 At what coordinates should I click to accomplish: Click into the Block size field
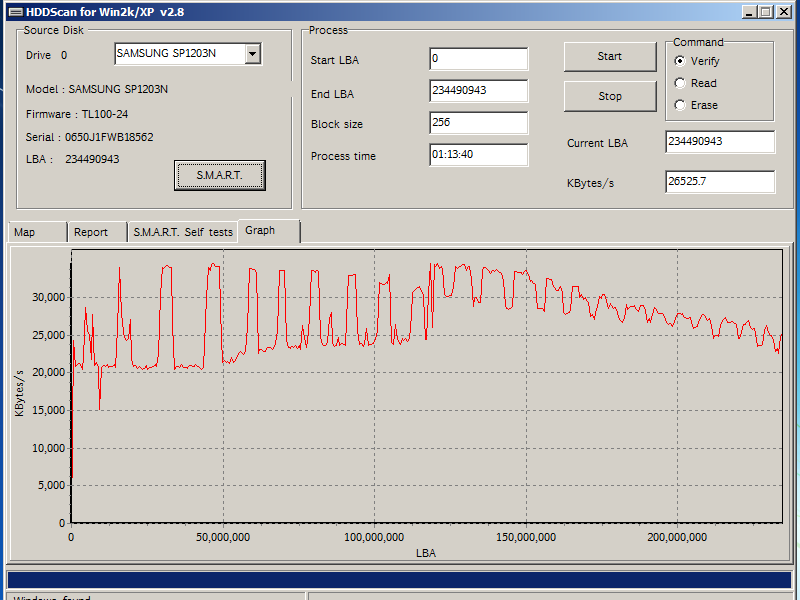click(x=478, y=123)
